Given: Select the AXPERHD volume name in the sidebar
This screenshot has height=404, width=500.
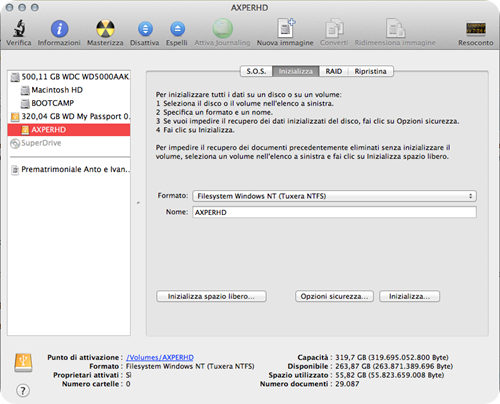Looking at the screenshot, I should point(49,130).
